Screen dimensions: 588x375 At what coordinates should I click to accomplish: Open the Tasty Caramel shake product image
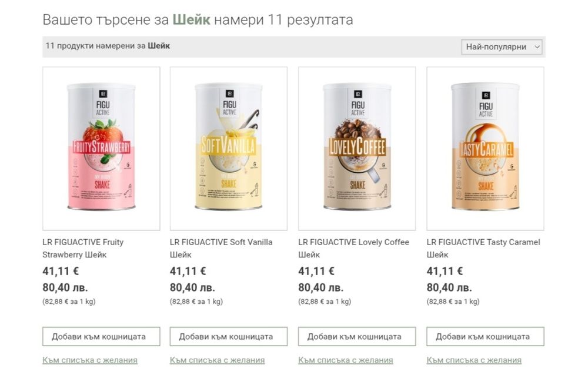tap(485, 149)
